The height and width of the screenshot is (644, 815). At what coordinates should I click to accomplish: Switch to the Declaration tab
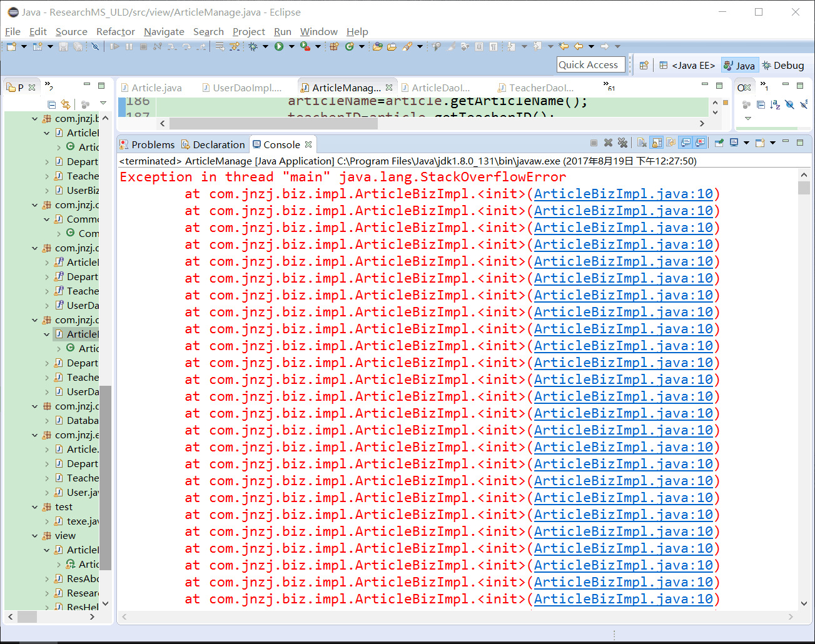click(x=213, y=144)
